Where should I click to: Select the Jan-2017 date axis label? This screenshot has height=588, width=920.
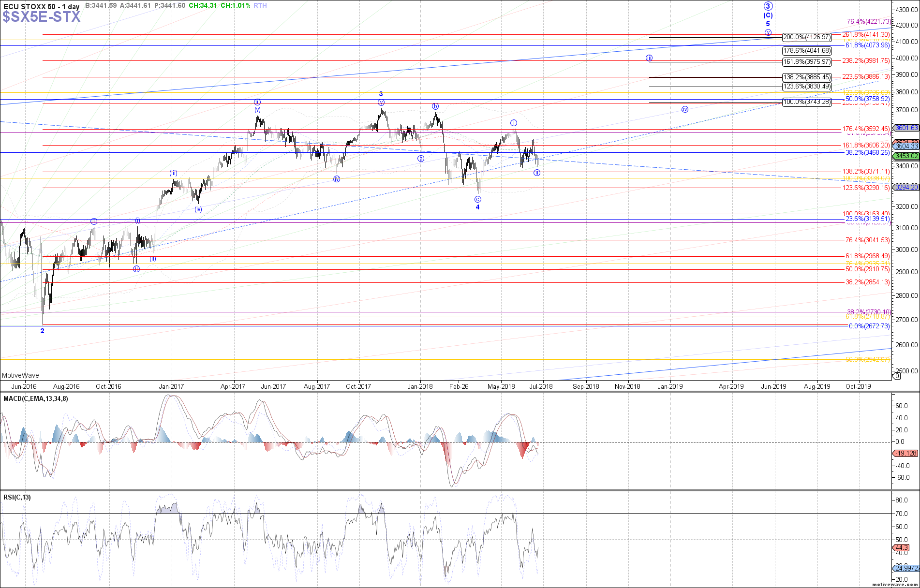(171, 386)
